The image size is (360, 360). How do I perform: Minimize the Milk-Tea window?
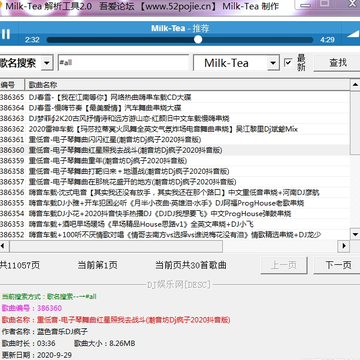304,5
